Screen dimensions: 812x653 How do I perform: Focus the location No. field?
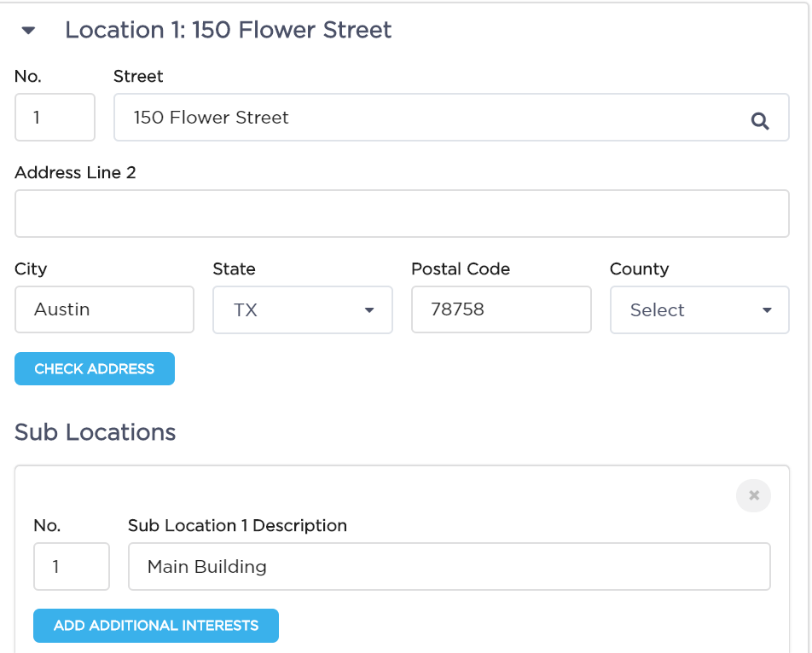55,118
